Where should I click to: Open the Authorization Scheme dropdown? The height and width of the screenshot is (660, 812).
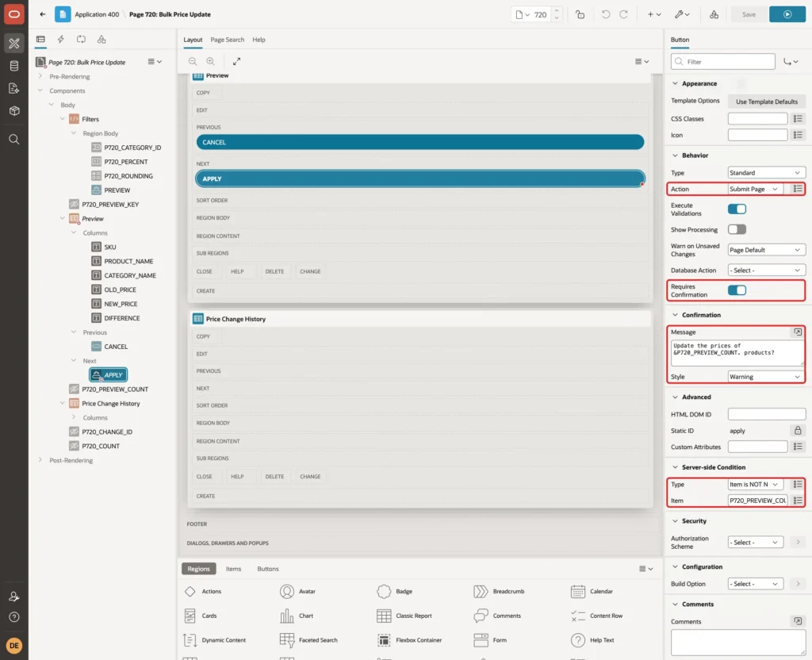coord(755,542)
